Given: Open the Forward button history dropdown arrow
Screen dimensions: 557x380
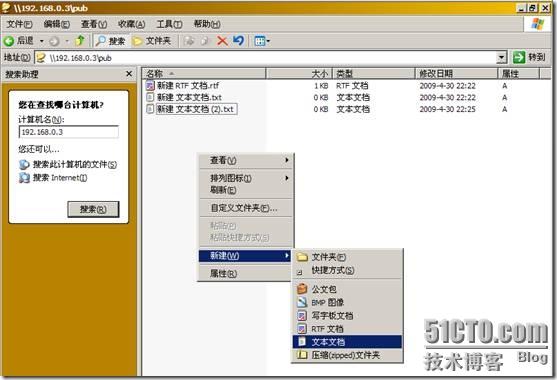Looking at the screenshot, I should [x=66, y=42].
